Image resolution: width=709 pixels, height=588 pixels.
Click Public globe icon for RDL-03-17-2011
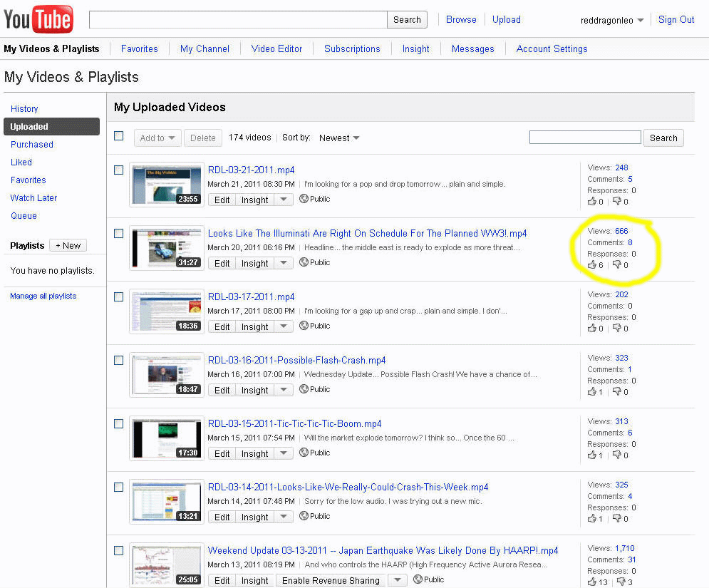304,325
